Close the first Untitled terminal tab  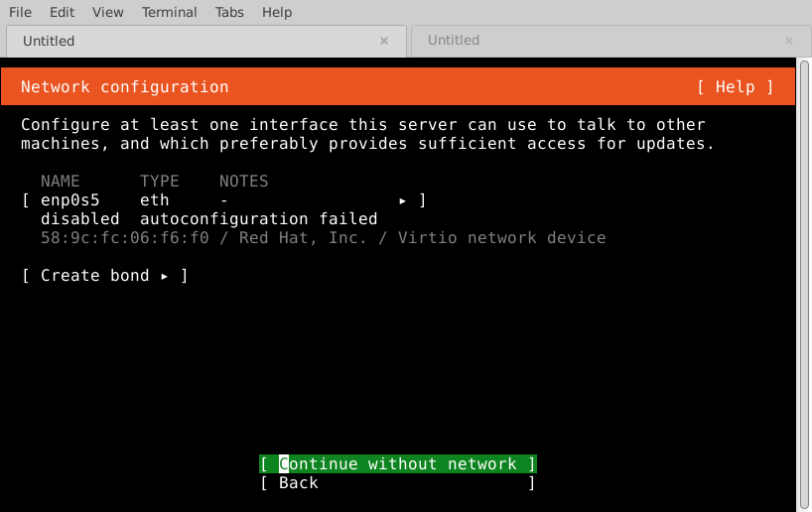click(383, 41)
